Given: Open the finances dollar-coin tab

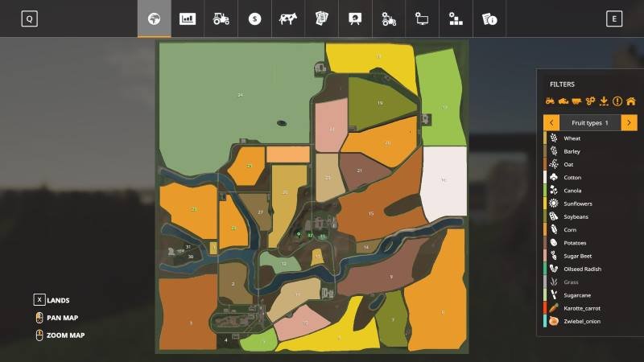Looking at the screenshot, I should point(254,19).
